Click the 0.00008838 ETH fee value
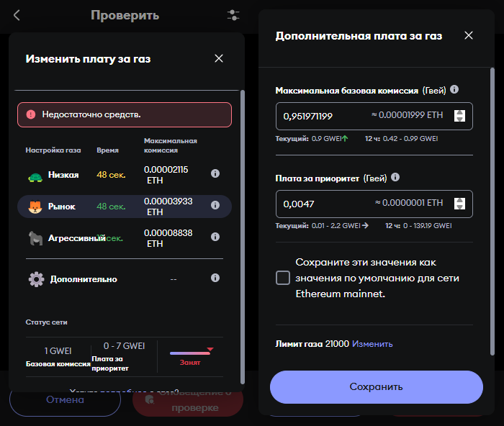Image resolution: width=504 pixels, height=426 pixels. coord(168,238)
